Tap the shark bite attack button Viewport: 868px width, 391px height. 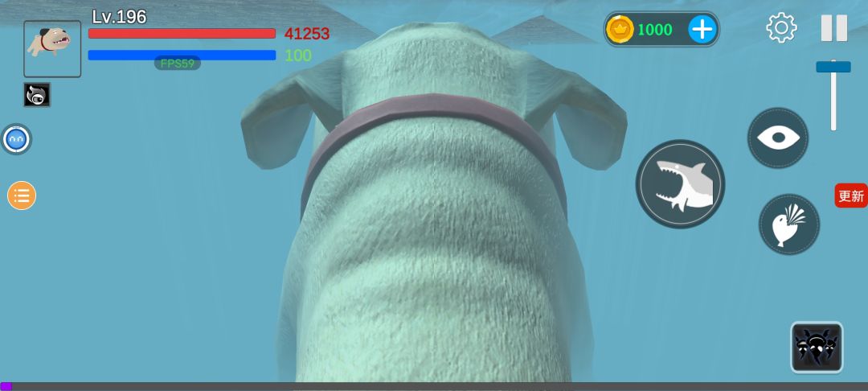[680, 183]
